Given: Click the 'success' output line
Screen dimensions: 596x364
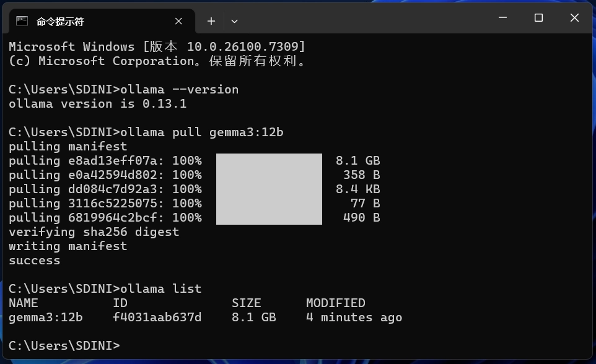Looking at the screenshot, I should click(35, 261).
